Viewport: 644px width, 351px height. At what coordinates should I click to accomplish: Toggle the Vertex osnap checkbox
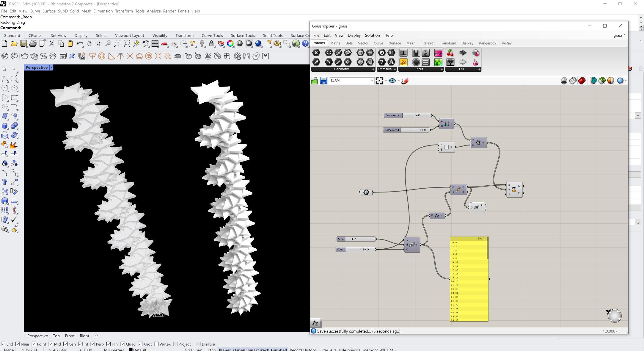pos(156,344)
